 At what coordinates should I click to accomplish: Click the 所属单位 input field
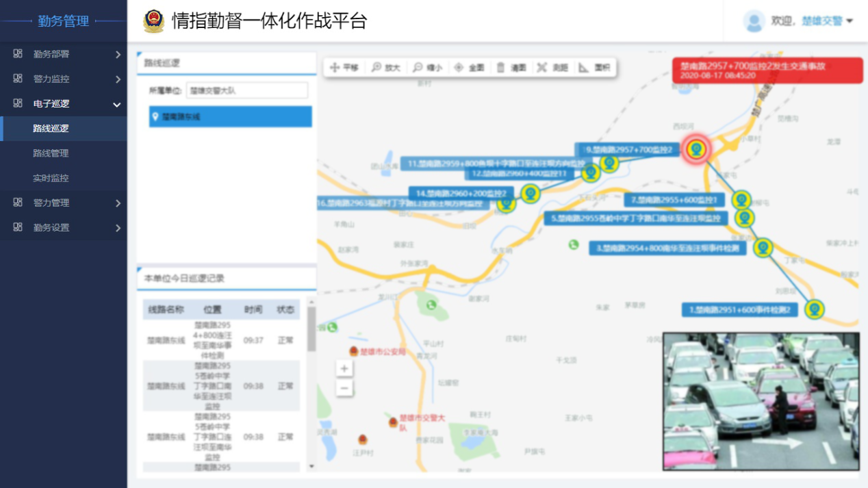[x=246, y=90]
